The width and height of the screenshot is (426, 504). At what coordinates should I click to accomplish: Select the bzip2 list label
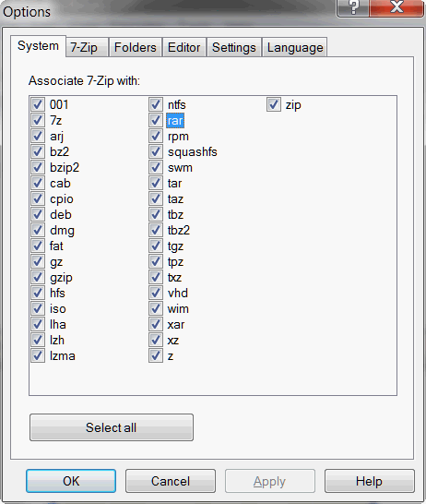(x=65, y=168)
